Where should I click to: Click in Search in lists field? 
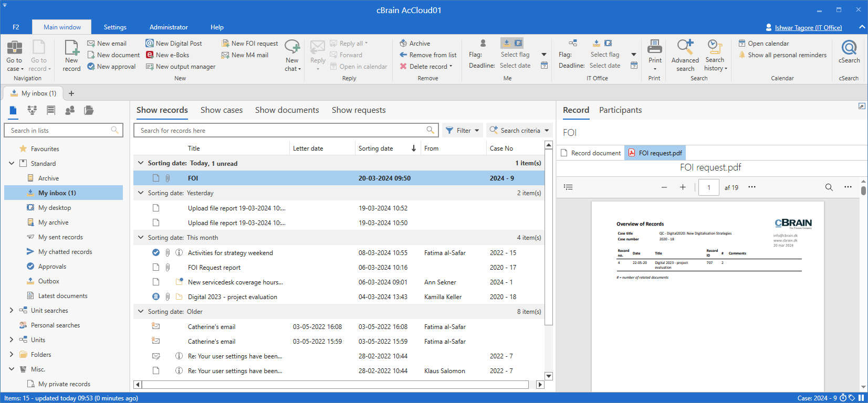coord(64,131)
